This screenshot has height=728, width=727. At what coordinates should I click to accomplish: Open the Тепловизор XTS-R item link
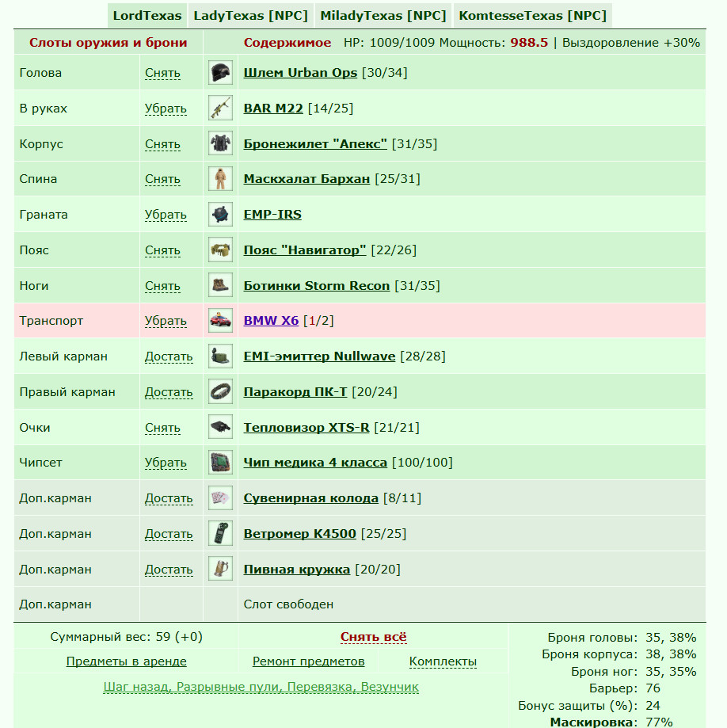306,427
